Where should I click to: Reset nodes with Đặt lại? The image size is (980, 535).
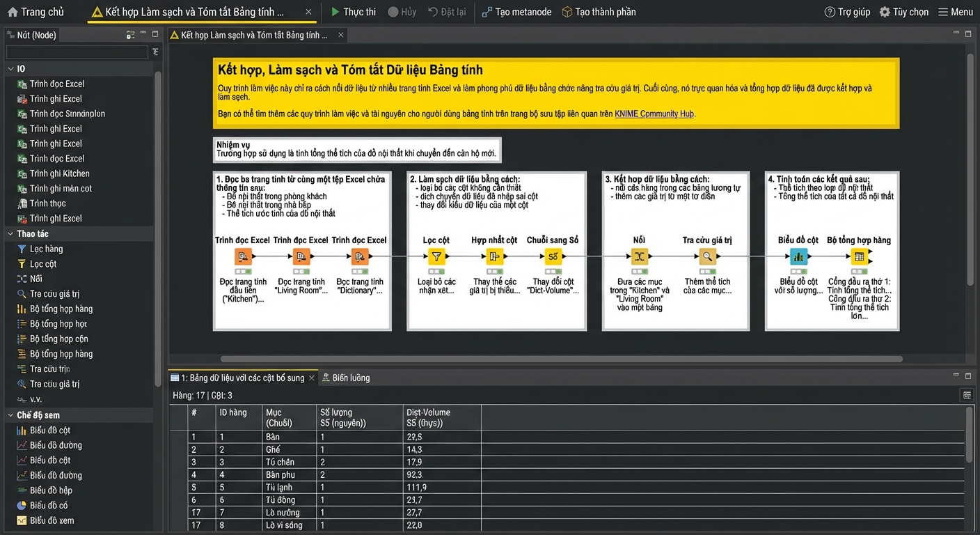447,12
